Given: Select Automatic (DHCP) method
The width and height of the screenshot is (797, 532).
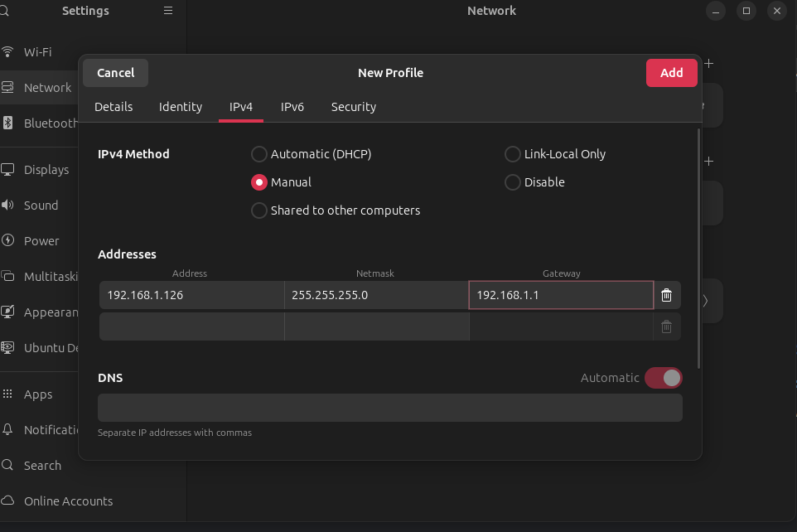Looking at the screenshot, I should pos(259,154).
